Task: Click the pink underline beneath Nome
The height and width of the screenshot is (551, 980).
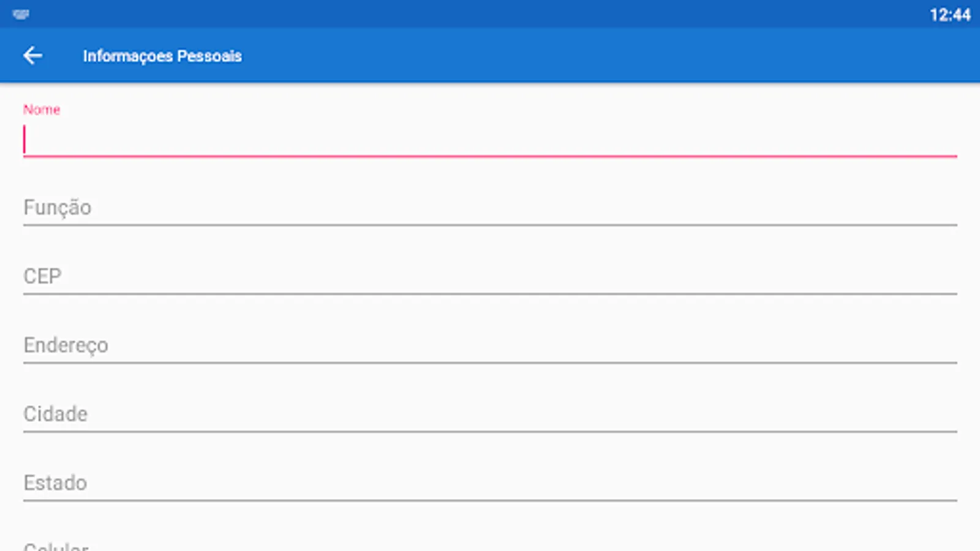Action: 490,157
